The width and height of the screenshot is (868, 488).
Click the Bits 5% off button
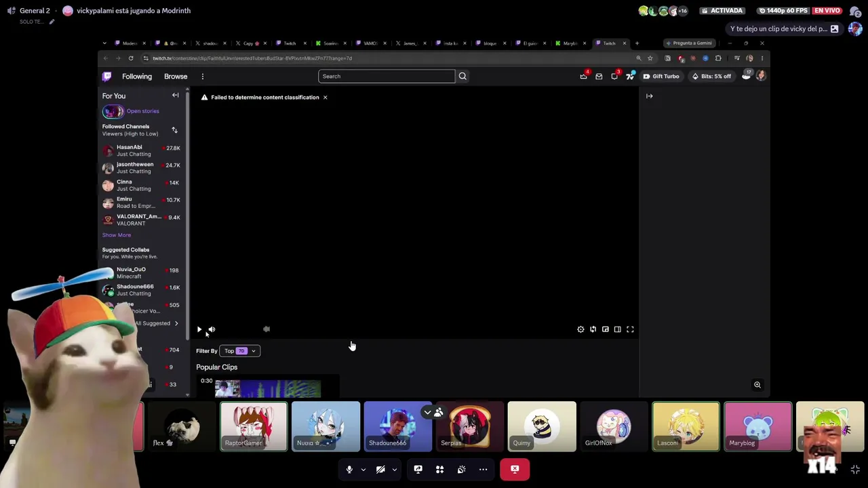coord(711,77)
